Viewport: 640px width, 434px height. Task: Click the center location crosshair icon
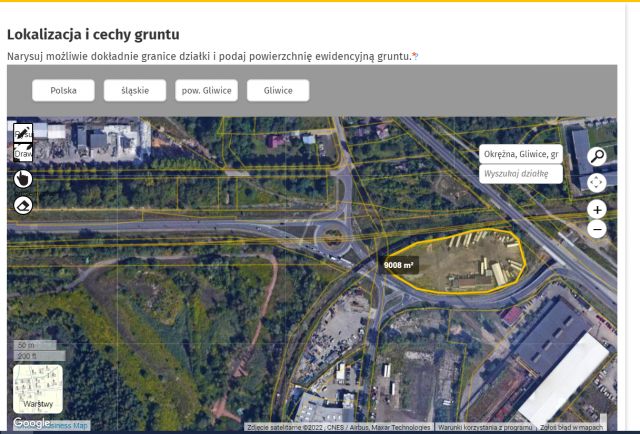point(597,182)
